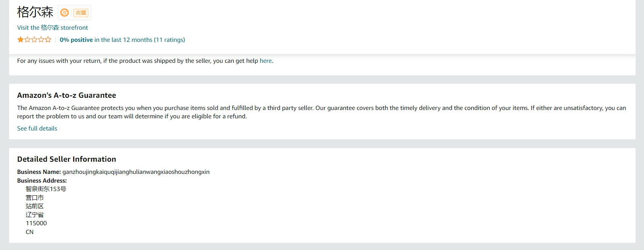Click the fifth empty rating star

[x=48, y=40]
